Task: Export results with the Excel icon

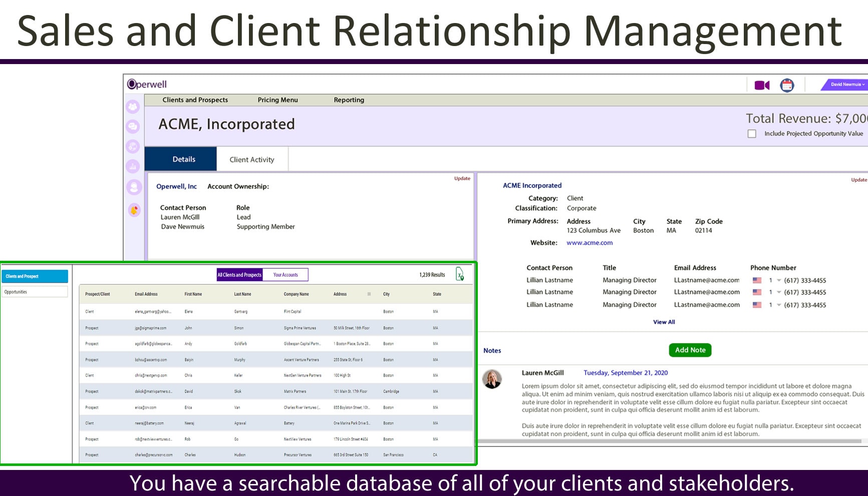Action: (x=460, y=274)
